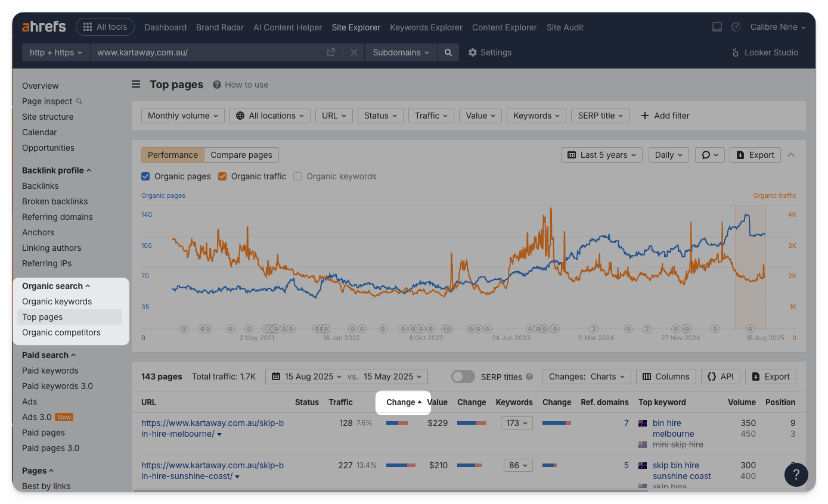Open the chart annotations comment icon
The height and width of the screenshot is (504, 828).
tap(709, 155)
